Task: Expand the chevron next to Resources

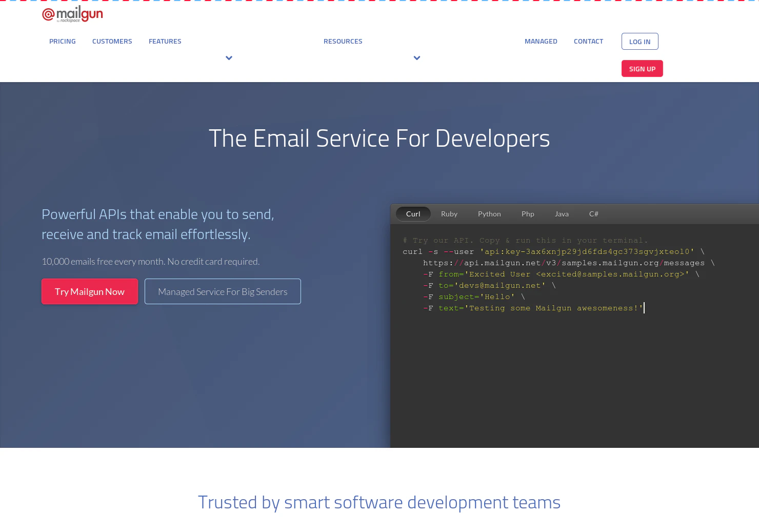Action: coord(417,58)
